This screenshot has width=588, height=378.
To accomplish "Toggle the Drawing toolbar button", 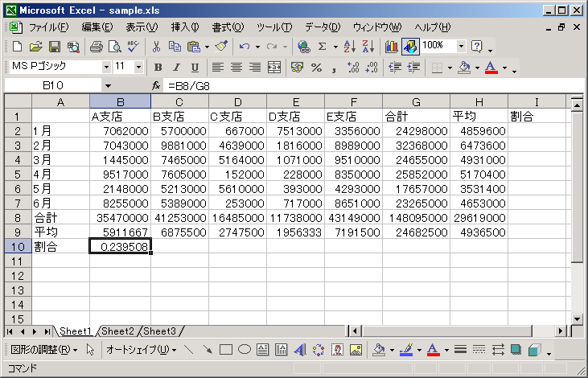I will pos(410,47).
